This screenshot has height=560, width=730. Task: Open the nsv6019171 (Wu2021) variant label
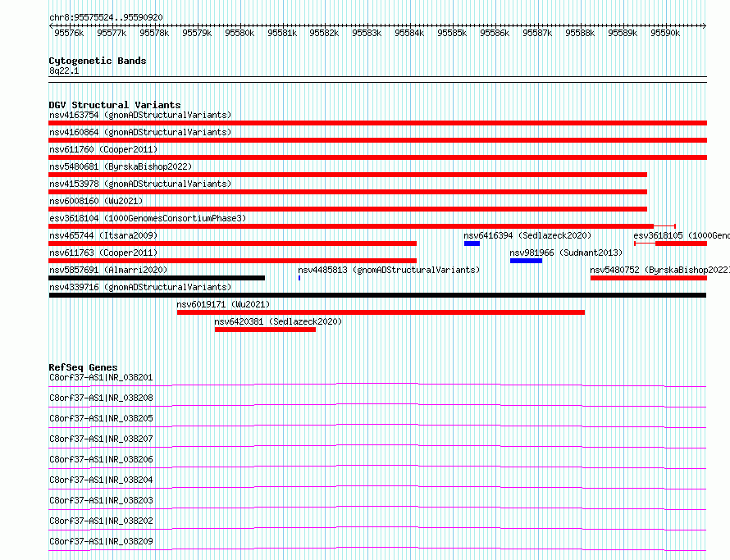[223, 304]
